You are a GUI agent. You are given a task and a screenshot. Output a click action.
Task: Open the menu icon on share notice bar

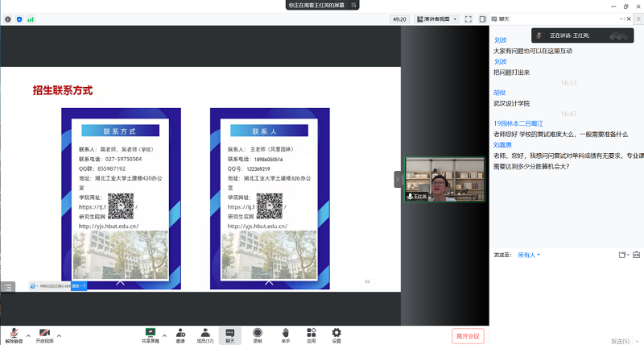353,5
